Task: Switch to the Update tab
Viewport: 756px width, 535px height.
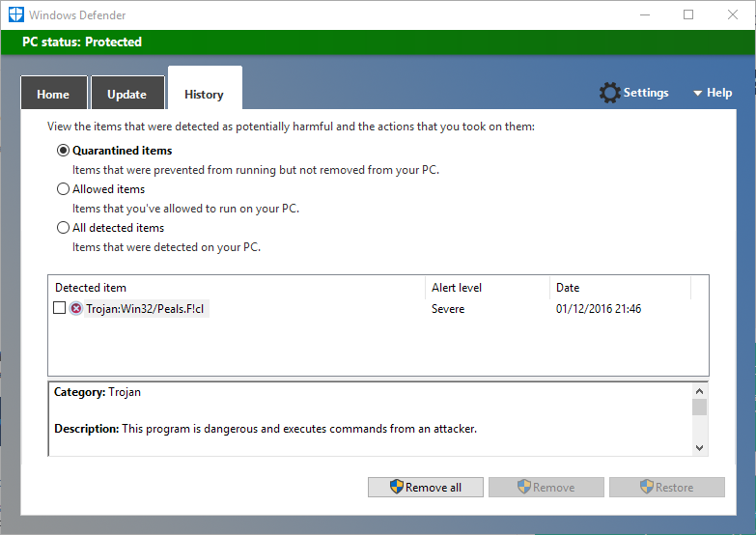Action: (x=126, y=95)
